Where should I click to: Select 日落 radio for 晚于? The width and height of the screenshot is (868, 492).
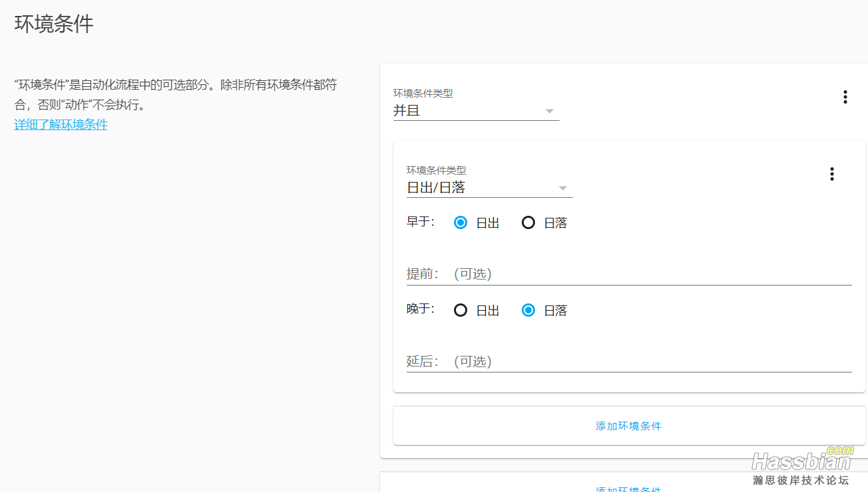(x=528, y=310)
